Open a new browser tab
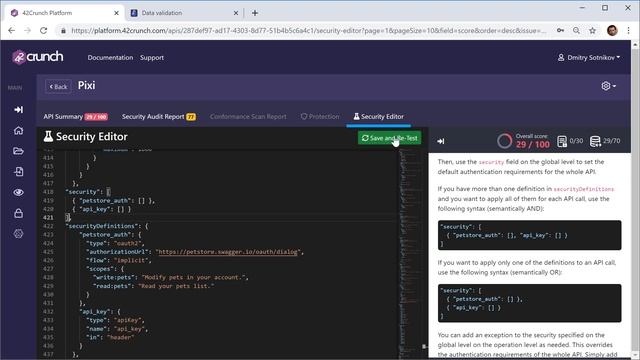 point(255,13)
